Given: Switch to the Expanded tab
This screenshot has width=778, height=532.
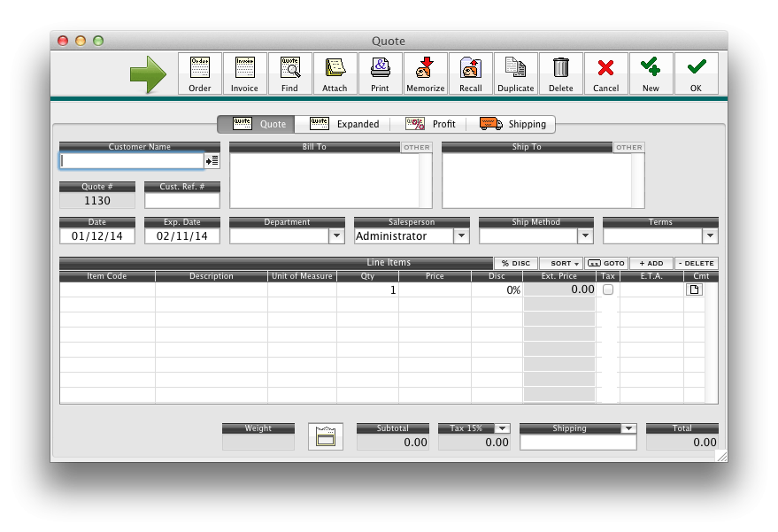Looking at the screenshot, I should (x=343, y=124).
